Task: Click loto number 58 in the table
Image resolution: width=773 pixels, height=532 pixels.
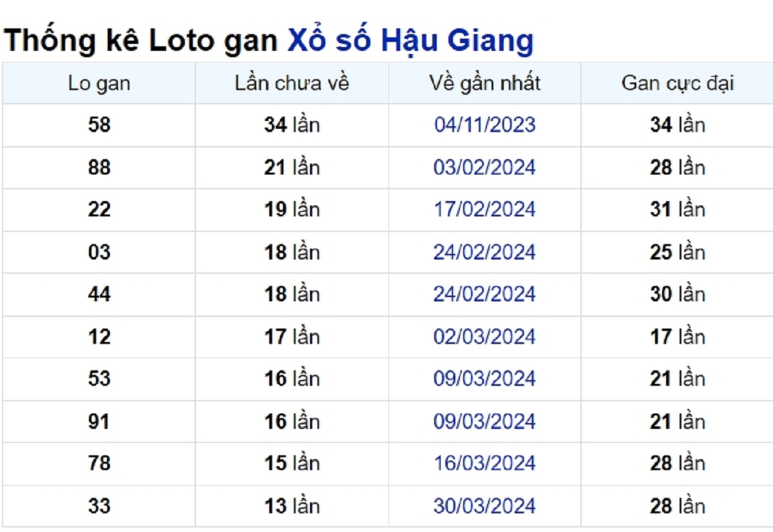Action: tap(98, 125)
